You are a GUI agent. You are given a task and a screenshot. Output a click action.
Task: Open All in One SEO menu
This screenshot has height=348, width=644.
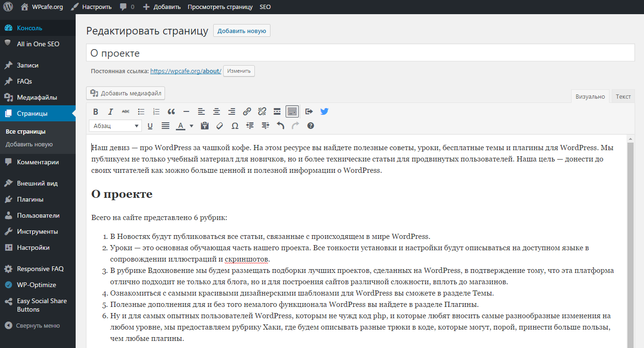coord(38,44)
